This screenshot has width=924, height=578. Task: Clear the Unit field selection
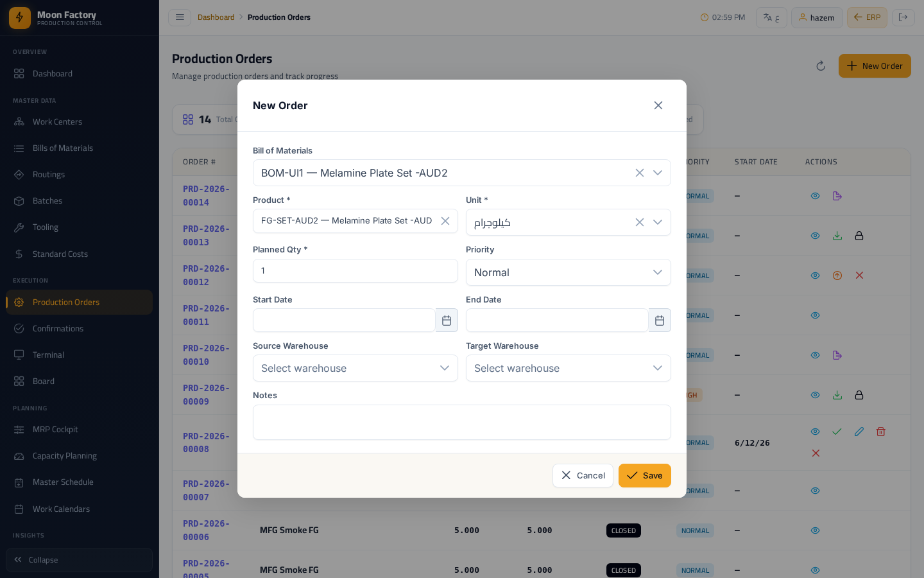pyautogui.click(x=640, y=222)
